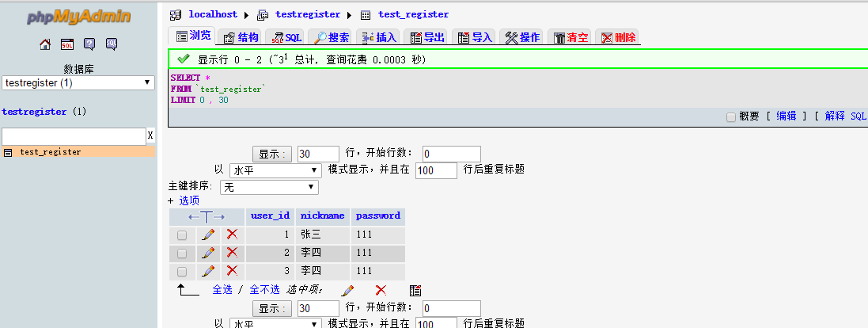Click the 删除 tab
The width and height of the screenshot is (868, 328).
point(618,38)
